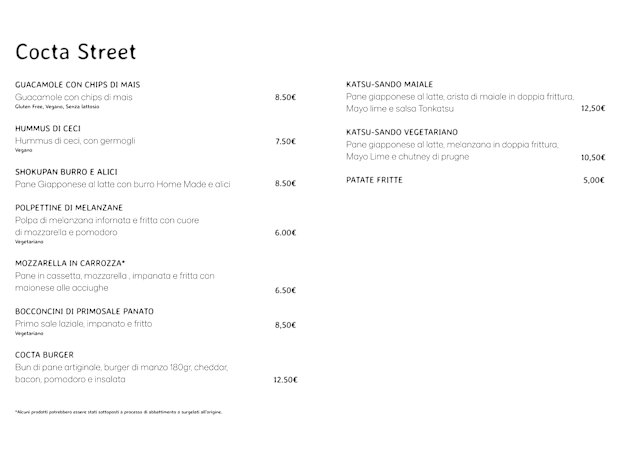640x453 pixels.
Task: Choose the Katsu-Sando Vegetariano heading
Action: [x=402, y=132]
